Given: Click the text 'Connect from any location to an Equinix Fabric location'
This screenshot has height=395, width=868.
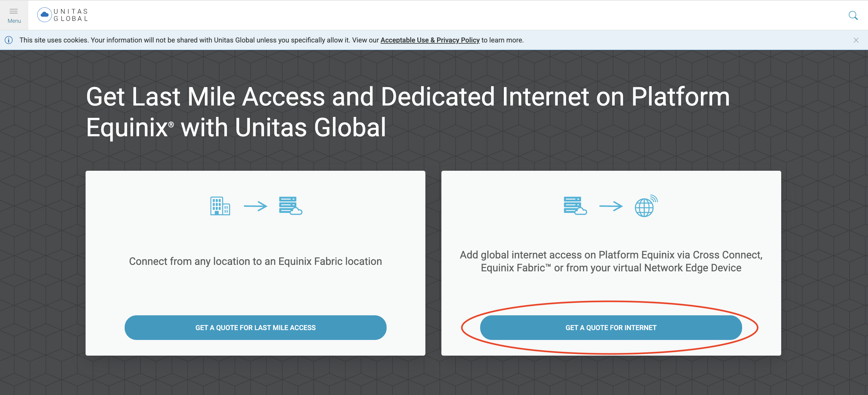Looking at the screenshot, I should [x=255, y=261].
